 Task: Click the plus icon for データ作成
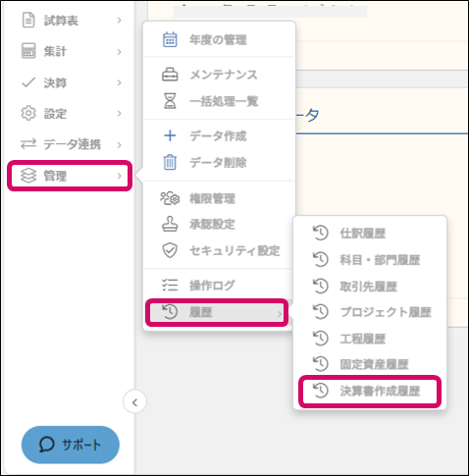(170, 135)
